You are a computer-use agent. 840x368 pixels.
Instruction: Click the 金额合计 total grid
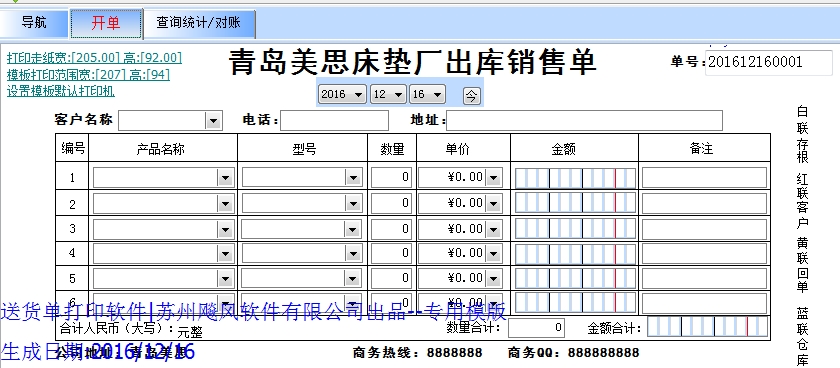click(x=707, y=327)
